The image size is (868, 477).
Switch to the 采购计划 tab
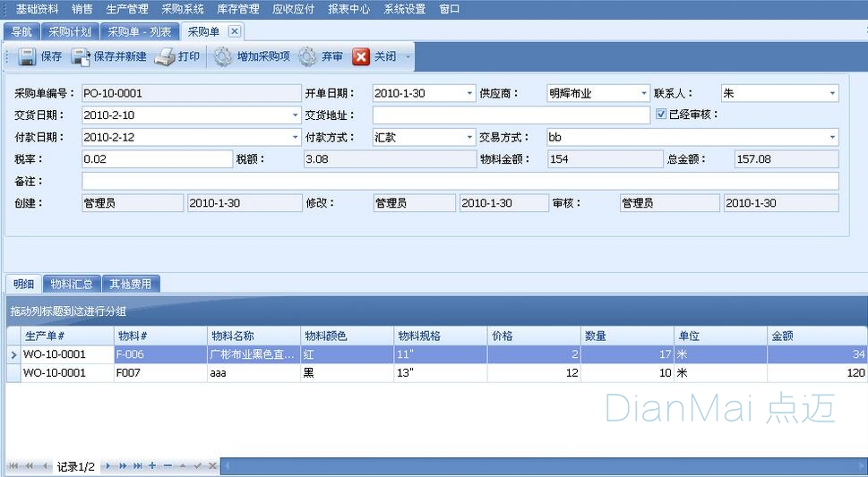[x=70, y=31]
